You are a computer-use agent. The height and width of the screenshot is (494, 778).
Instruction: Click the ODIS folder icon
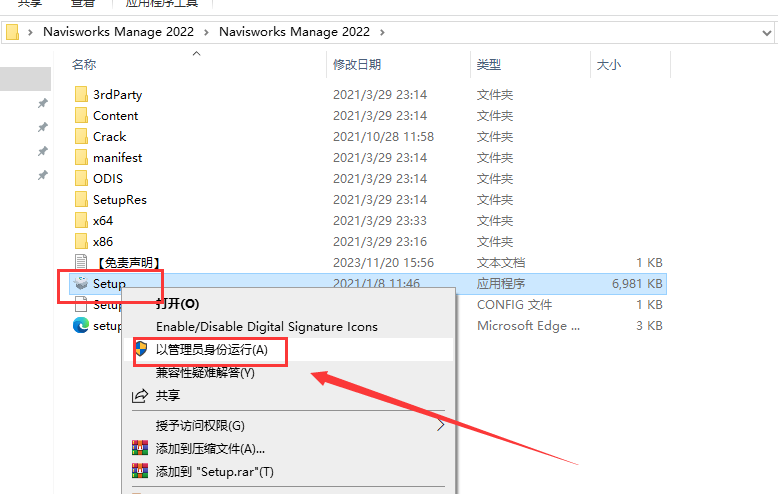(x=81, y=178)
